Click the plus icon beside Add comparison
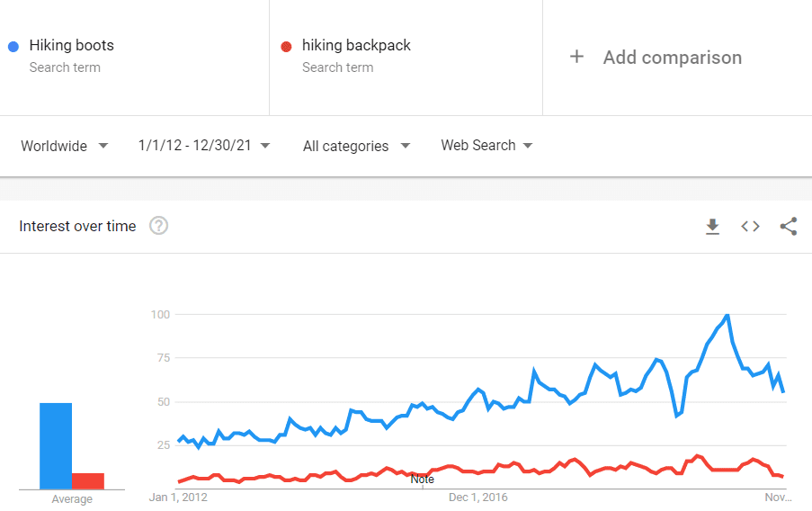The width and height of the screenshot is (812, 511). tap(576, 57)
